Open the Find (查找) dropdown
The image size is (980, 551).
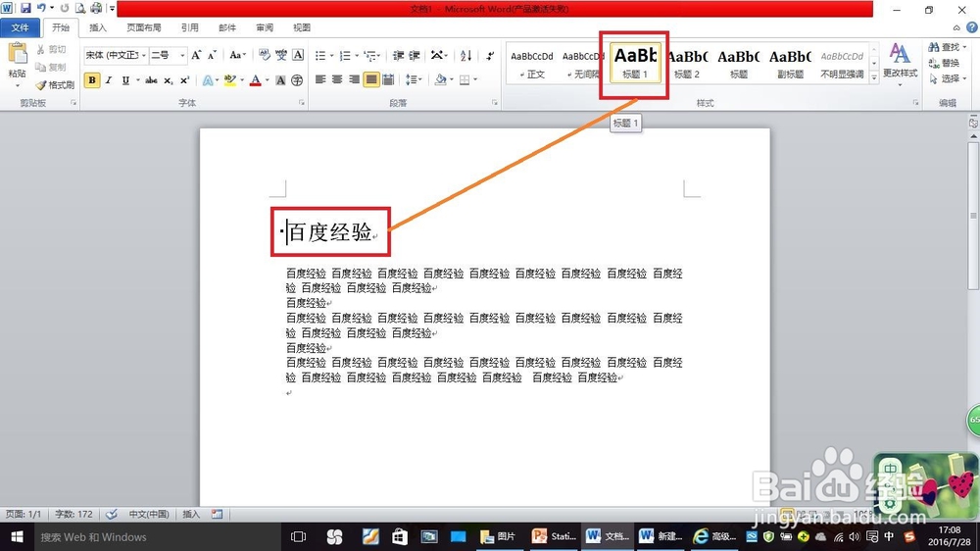point(948,47)
